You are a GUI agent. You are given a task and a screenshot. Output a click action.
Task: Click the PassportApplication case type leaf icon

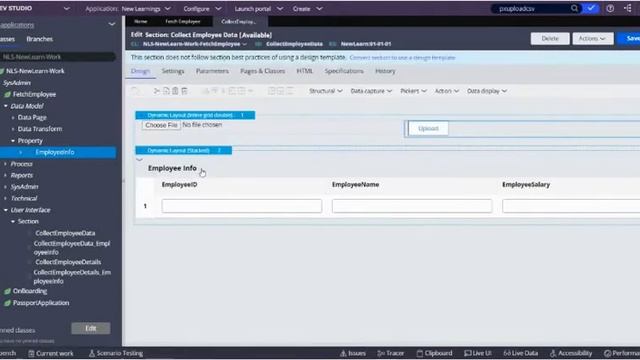(x=7, y=303)
